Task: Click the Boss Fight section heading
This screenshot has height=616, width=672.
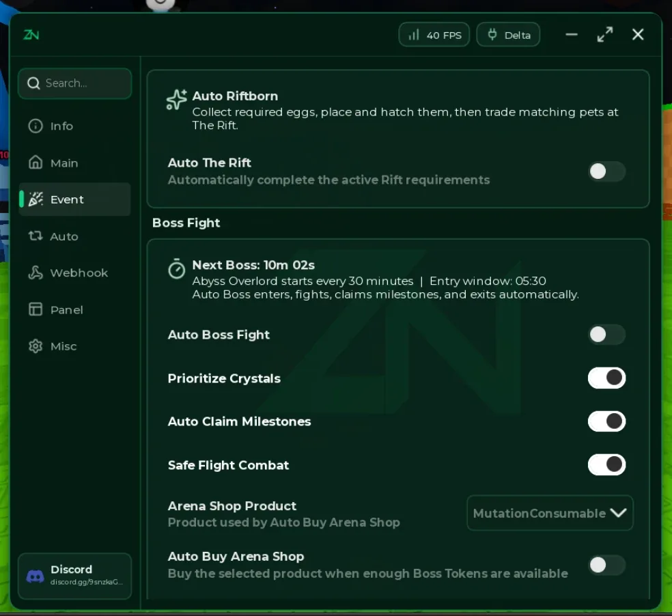Action: click(186, 223)
